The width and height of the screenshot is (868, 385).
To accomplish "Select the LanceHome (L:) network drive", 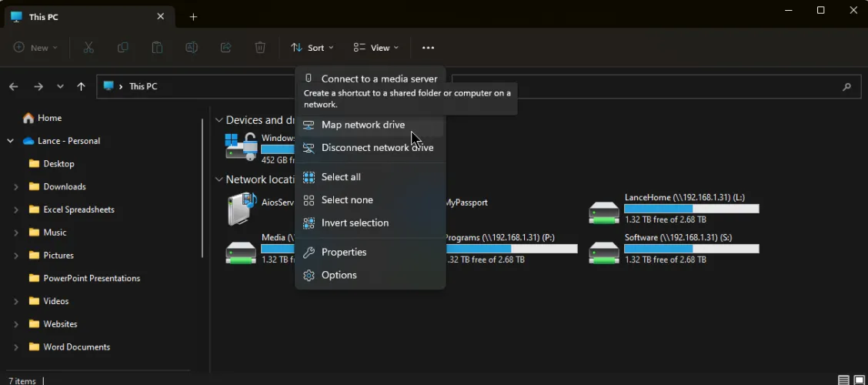I will pos(673,208).
